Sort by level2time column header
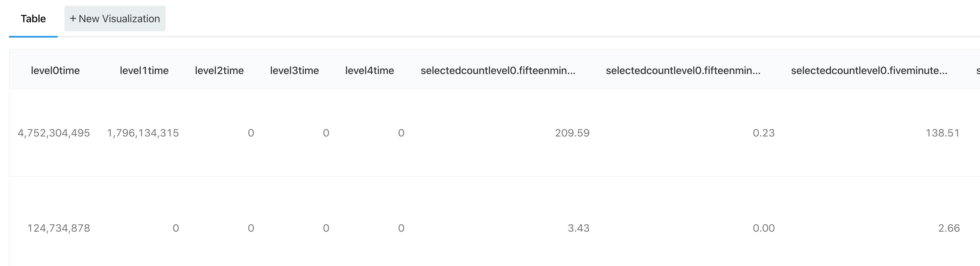 point(219,70)
